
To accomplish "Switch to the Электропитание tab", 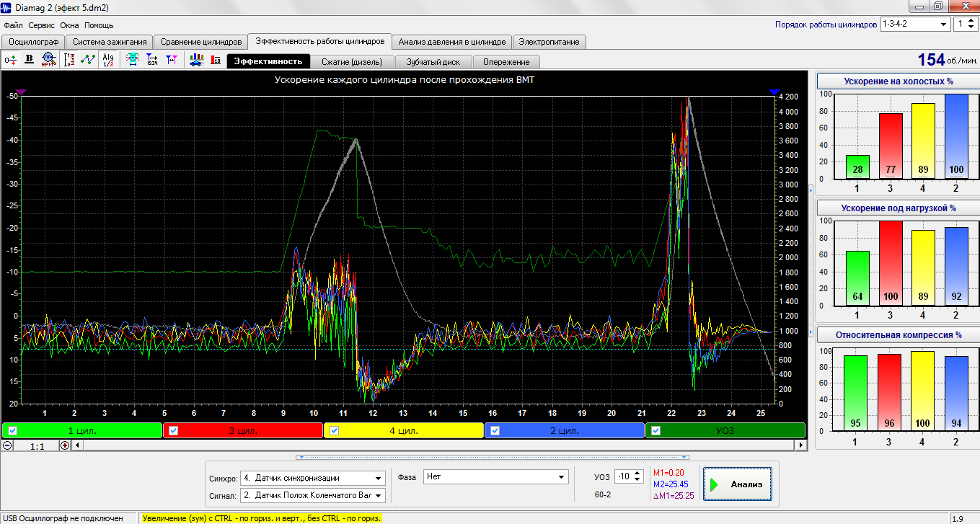I will pyautogui.click(x=549, y=42).
